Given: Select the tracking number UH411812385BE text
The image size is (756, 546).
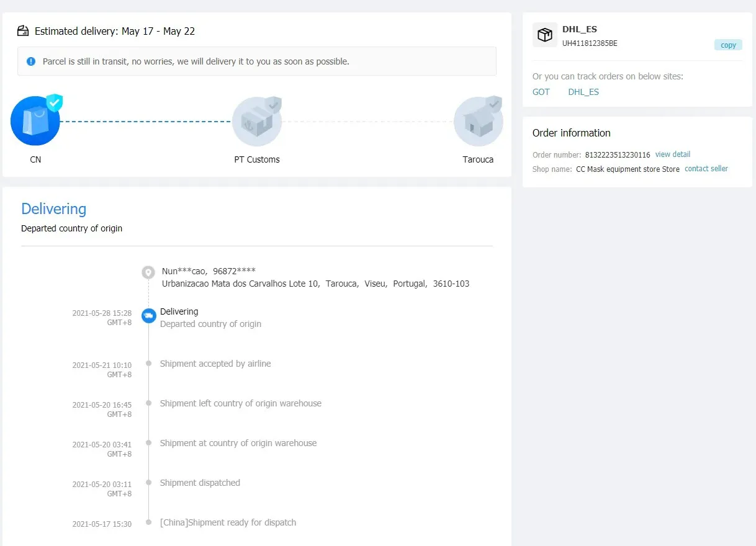Looking at the screenshot, I should click(x=590, y=43).
